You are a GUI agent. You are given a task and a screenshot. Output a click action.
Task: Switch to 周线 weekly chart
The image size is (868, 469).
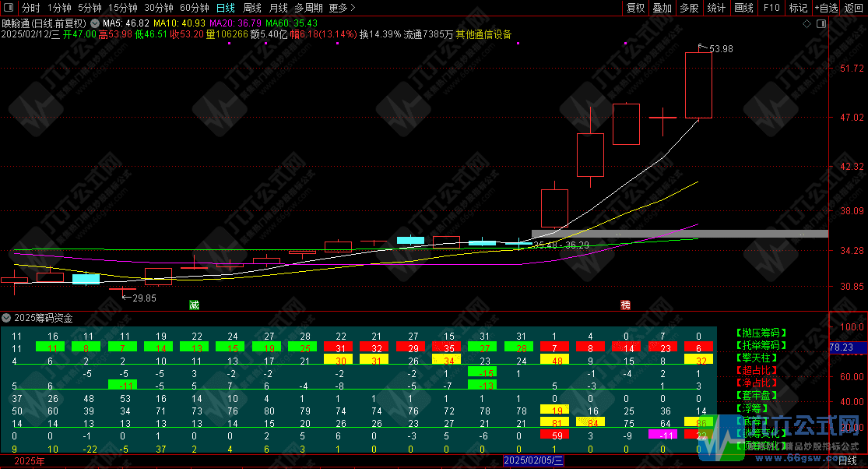point(252,8)
